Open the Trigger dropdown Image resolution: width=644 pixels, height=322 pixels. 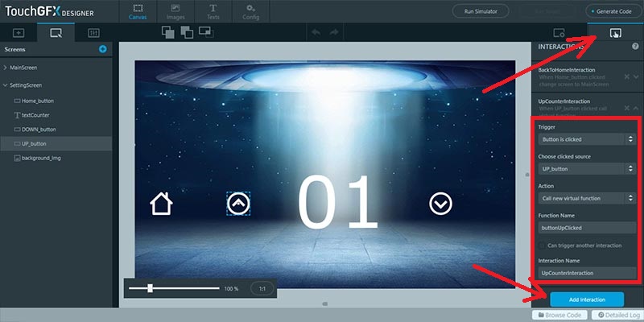(x=587, y=139)
